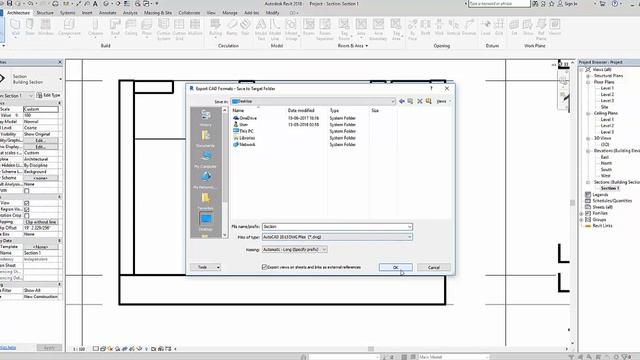Toggle the Crop View checkbox in Properties
Viewport: 640px width, 360px height.
27,203
